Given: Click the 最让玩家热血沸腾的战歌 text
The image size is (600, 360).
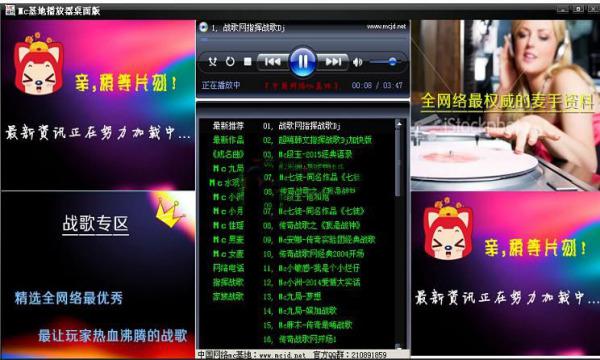Looking at the screenshot, I should [112, 336].
